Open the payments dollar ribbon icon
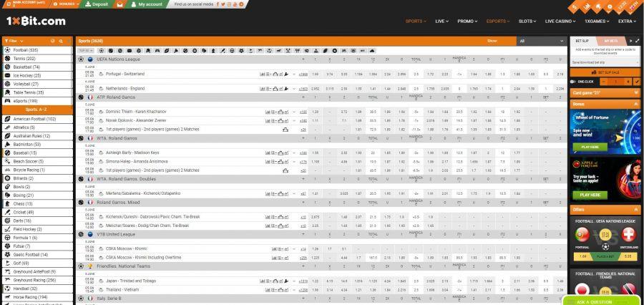The height and width of the screenshot is (305, 644). pos(575,6)
